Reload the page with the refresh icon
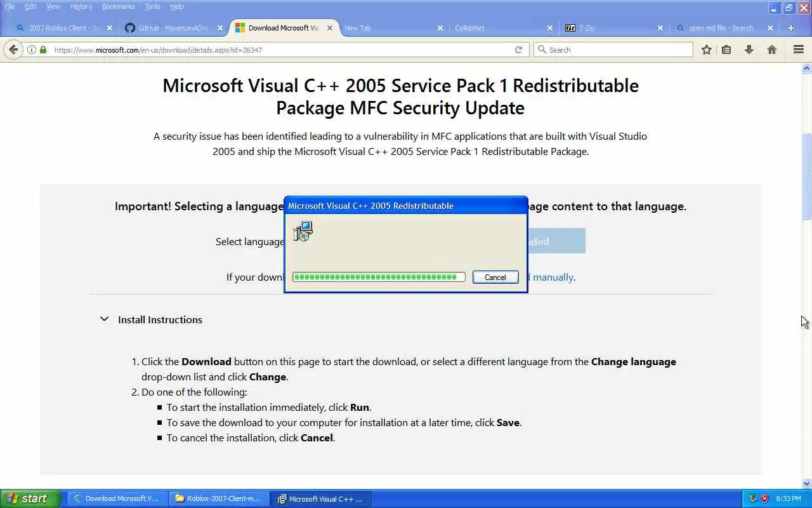The width and height of the screenshot is (812, 508). point(518,50)
